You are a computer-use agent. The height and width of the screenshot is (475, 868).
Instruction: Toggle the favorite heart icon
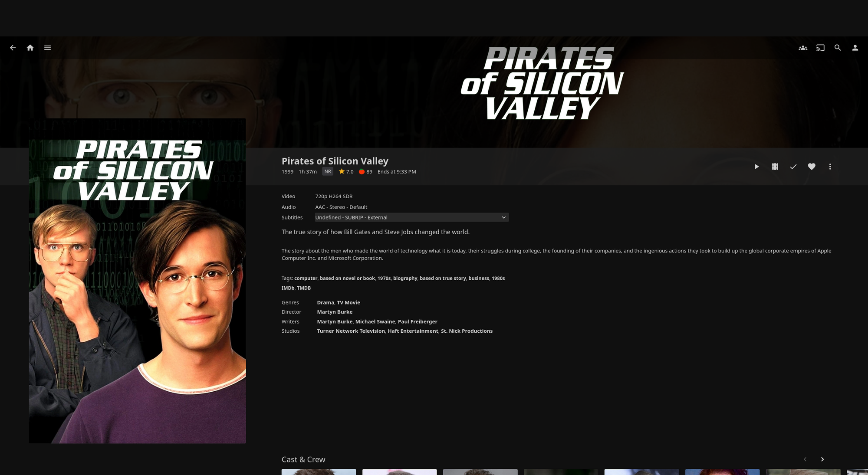(x=812, y=167)
